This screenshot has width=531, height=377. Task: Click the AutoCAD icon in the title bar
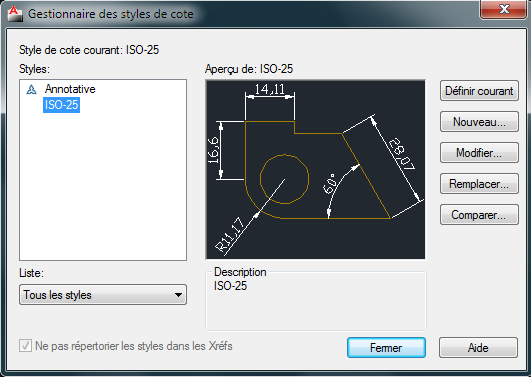tap(15, 14)
